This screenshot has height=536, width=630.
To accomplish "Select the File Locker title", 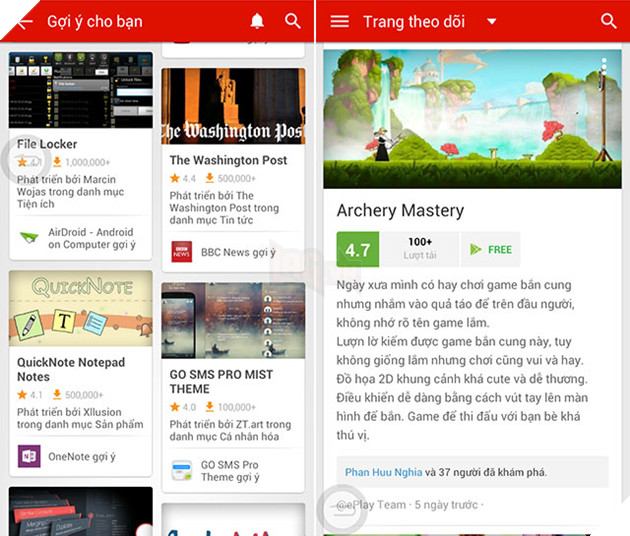I will [x=47, y=144].
